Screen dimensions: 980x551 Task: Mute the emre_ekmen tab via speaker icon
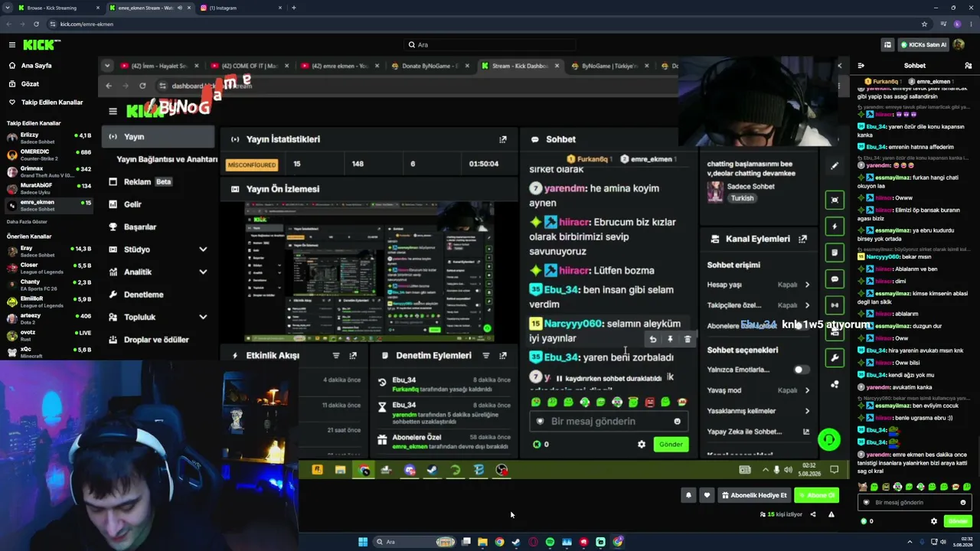coord(179,8)
